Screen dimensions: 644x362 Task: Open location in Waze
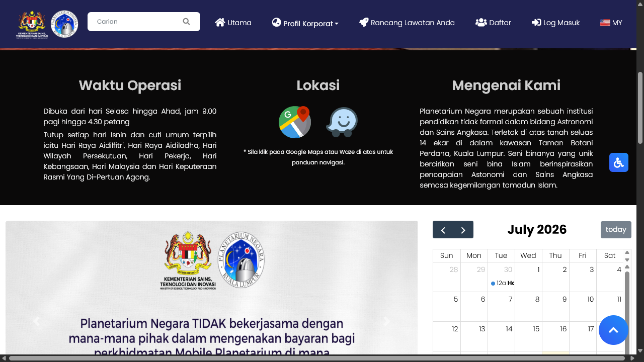342,122
